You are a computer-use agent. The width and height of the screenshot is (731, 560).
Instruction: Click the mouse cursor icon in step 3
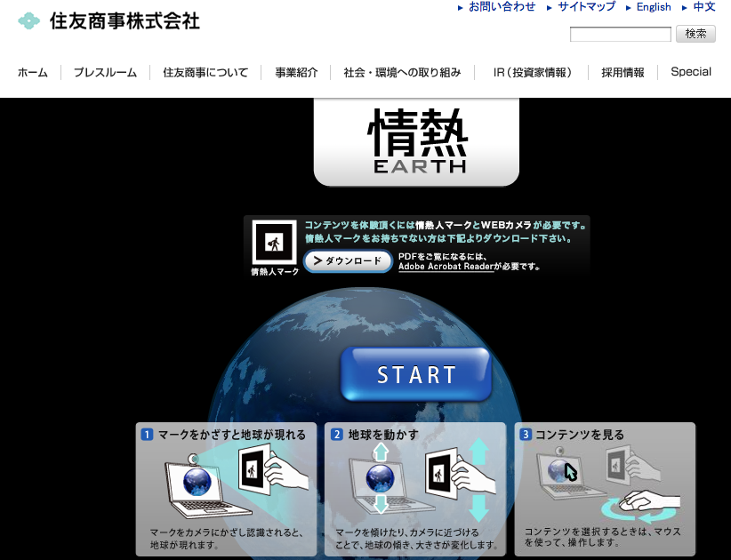(570, 471)
